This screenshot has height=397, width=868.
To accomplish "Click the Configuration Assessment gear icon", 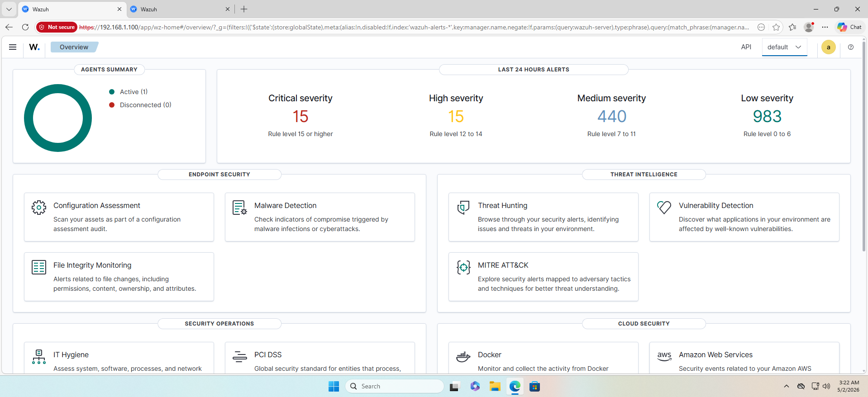I will 39,208.
